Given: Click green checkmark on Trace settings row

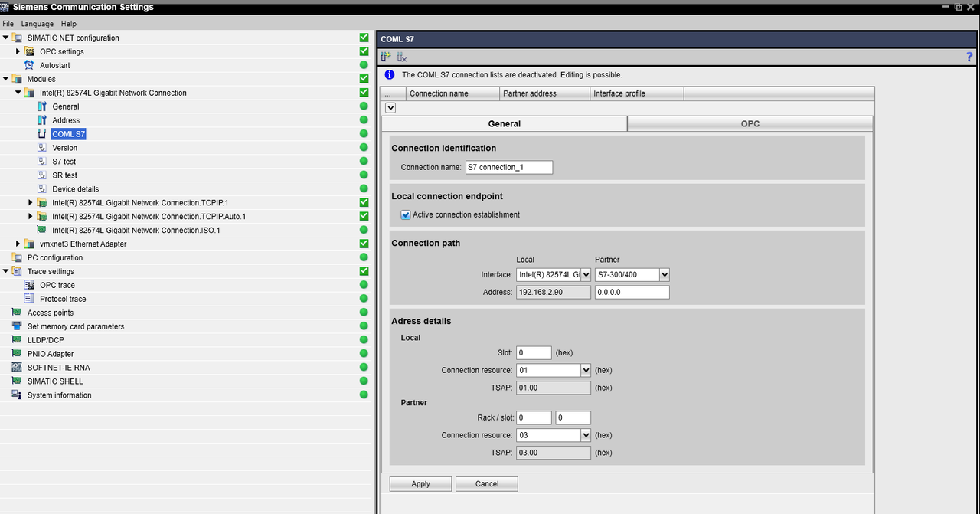Looking at the screenshot, I should tap(364, 271).
